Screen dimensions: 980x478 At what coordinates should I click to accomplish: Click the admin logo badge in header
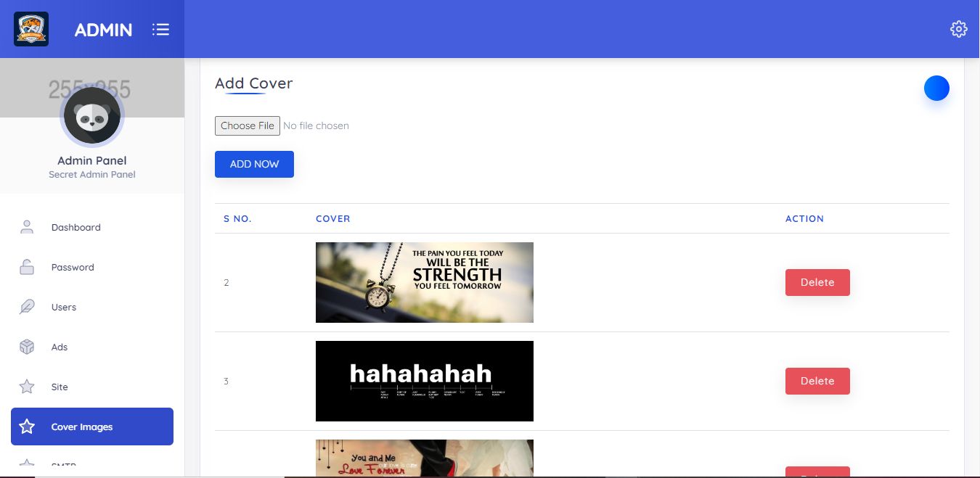pyautogui.click(x=31, y=29)
